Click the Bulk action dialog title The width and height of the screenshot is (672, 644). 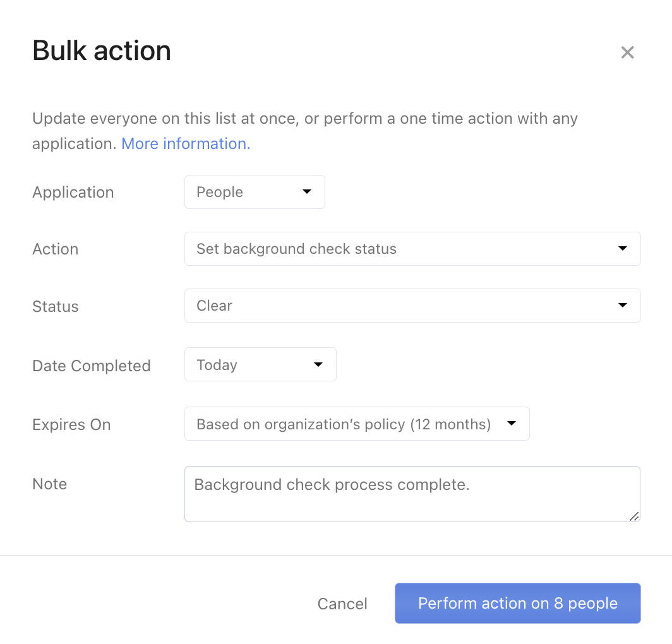pyautogui.click(x=102, y=51)
